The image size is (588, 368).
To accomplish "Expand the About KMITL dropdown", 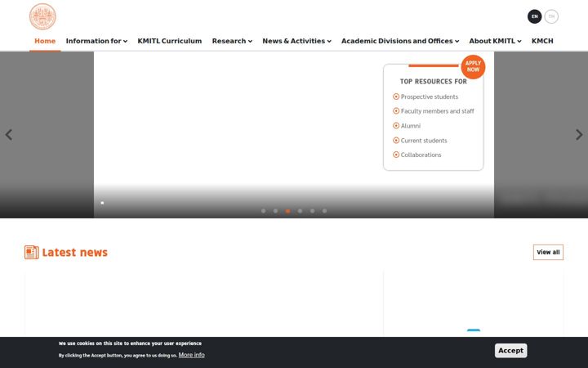I will pyautogui.click(x=495, y=41).
